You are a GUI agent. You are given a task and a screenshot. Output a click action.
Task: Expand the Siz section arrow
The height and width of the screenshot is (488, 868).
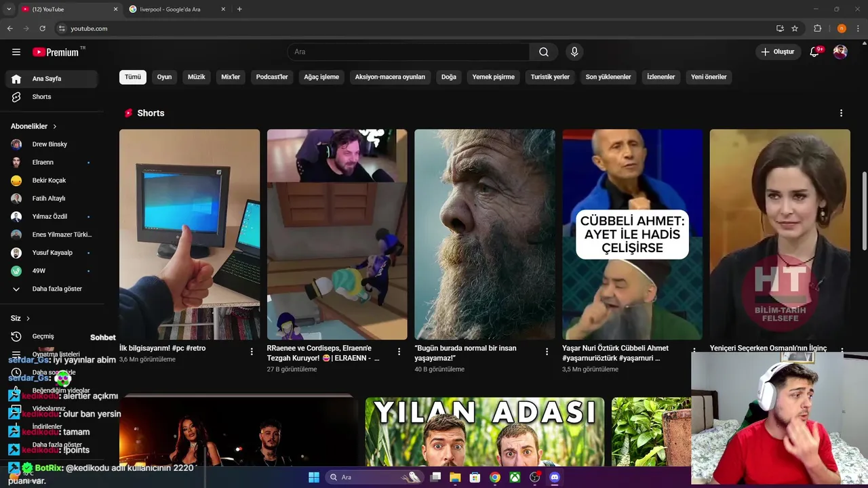(28, 319)
